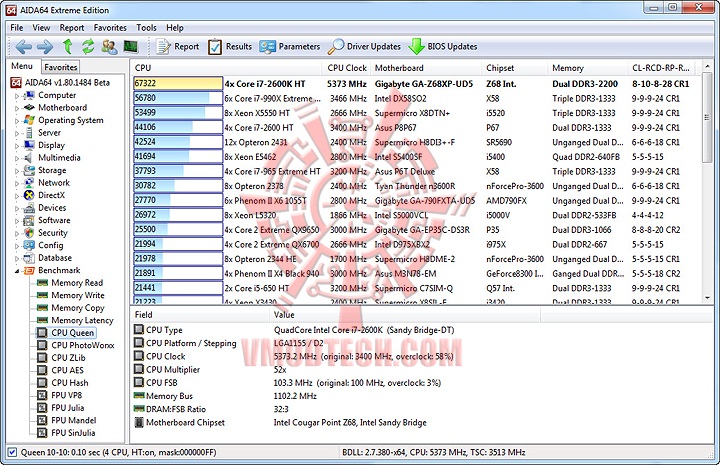Expand the Display tree node
Viewport: 720px width, 465px height.
pyautogui.click(x=17, y=146)
